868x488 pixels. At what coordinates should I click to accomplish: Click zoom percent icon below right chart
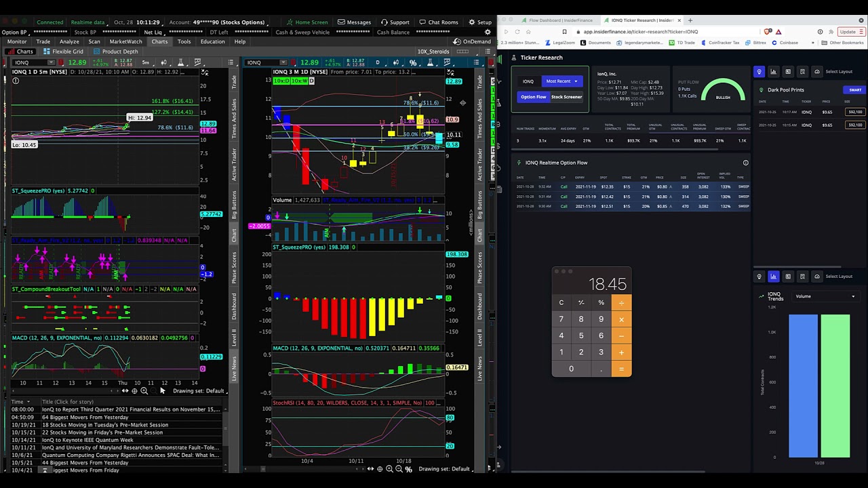pyautogui.click(x=408, y=469)
